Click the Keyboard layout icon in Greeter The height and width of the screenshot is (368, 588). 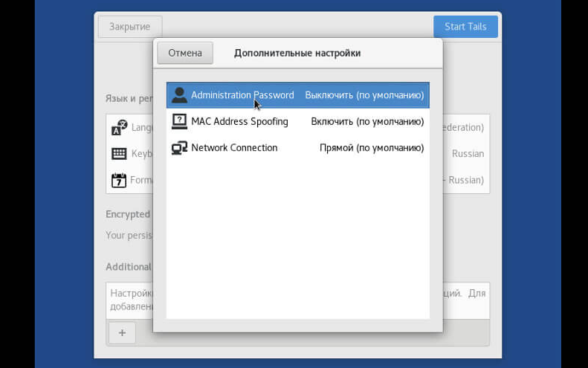[x=119, y=153]
